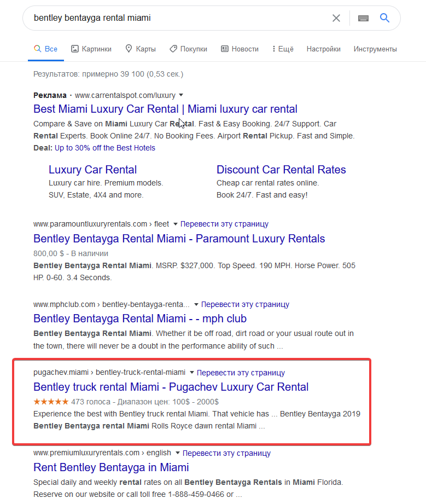This screenshot has width=426, height=504.
Task: Click the blue magnifying glass search icon
Action: click(384, 18)
